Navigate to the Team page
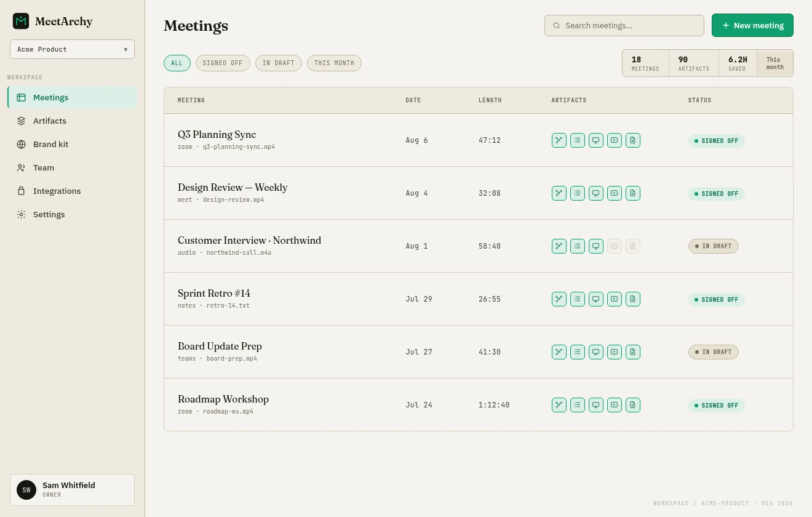The width and height of the screenshot is (812, 517). click(x=73, y=167)
